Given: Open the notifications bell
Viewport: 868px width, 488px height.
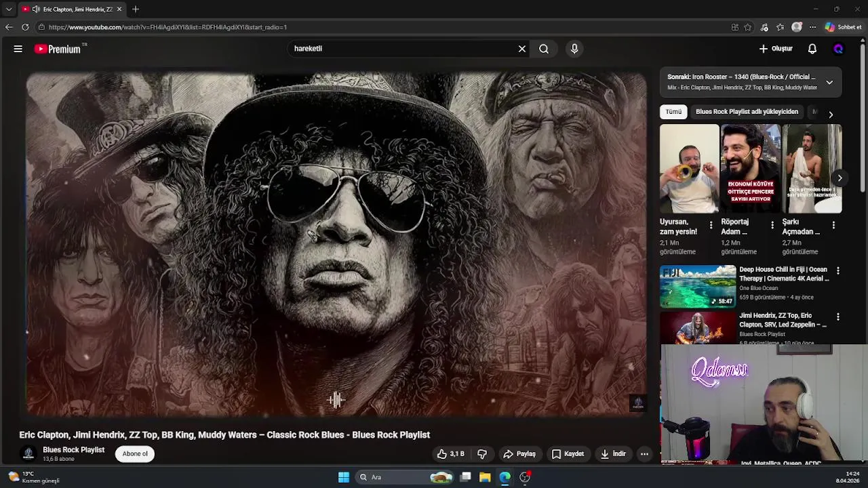Looking at the screenshot, I should (x=812, y=49).
